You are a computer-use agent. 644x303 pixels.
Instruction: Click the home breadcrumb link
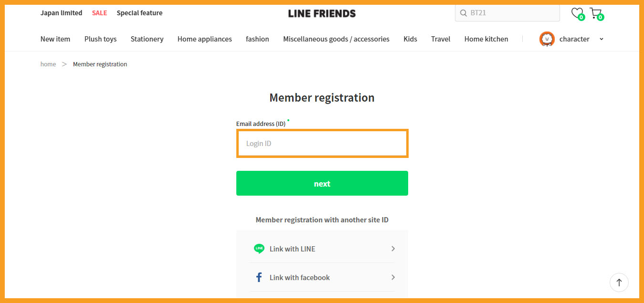tap(48, 64)
